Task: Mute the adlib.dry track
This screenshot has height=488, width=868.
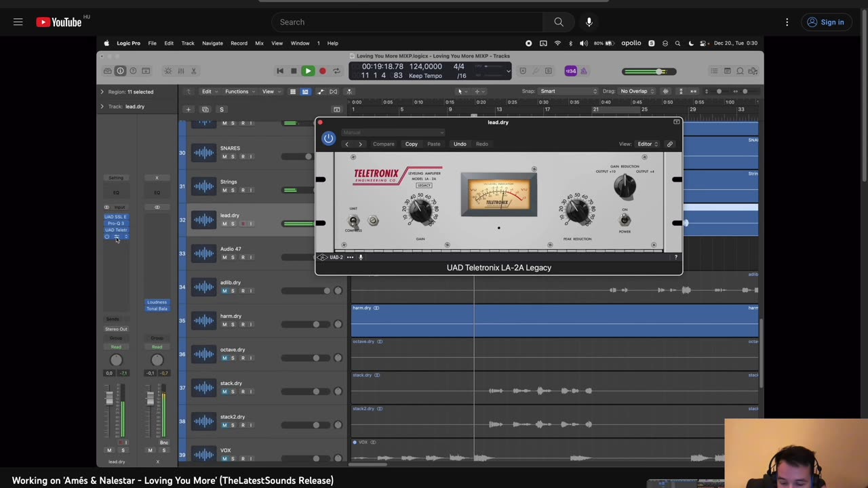Action: 224,291
